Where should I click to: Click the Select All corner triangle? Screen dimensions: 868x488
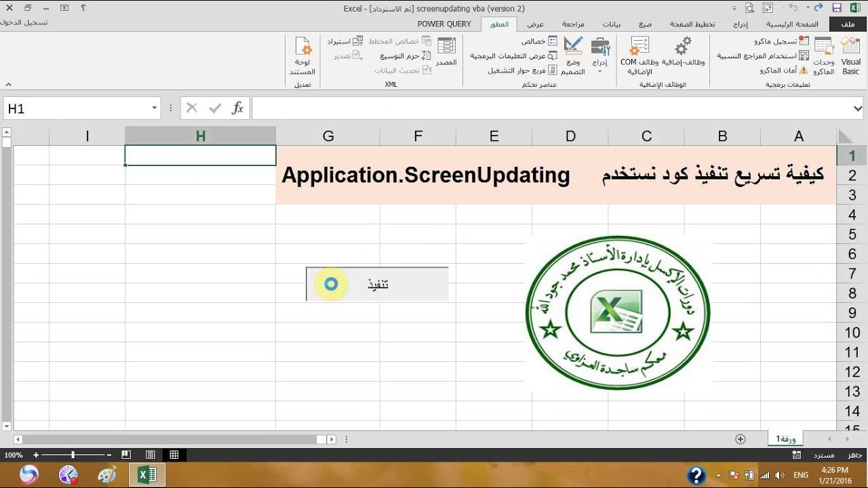click(846, 136)
